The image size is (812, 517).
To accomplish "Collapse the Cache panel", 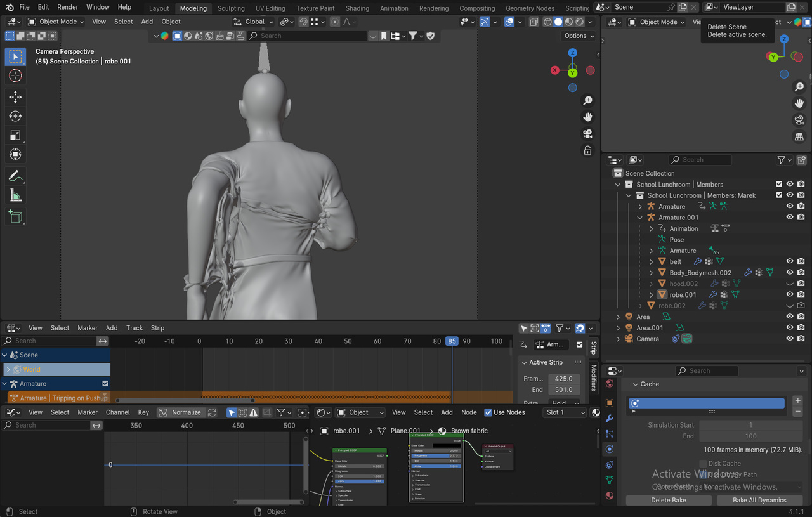I will tap(635, 384).
